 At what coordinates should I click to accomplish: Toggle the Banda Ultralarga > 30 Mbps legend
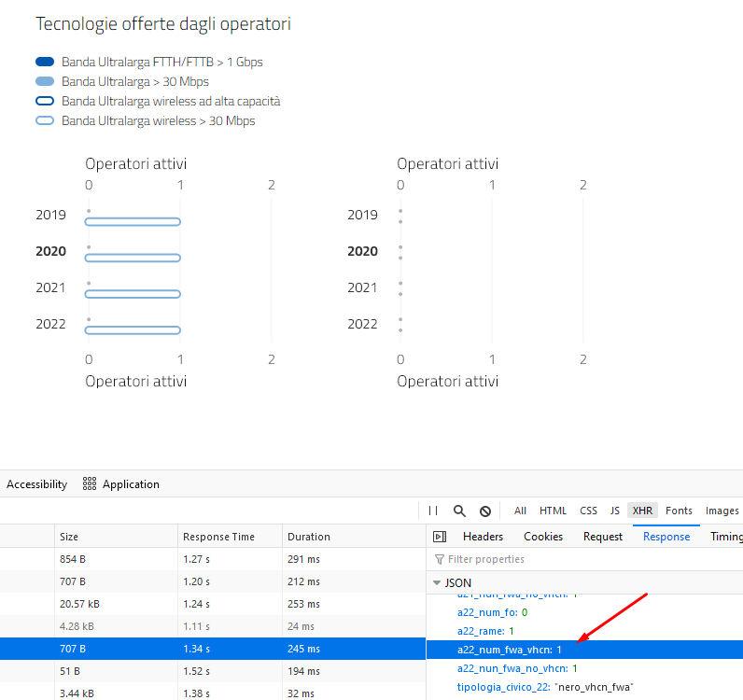click(x=45, y=82)
